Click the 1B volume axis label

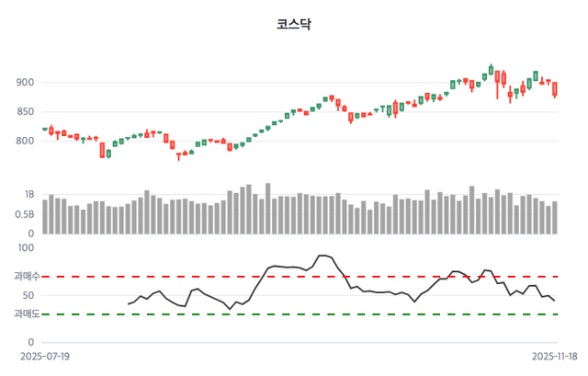tap(29, 196)
